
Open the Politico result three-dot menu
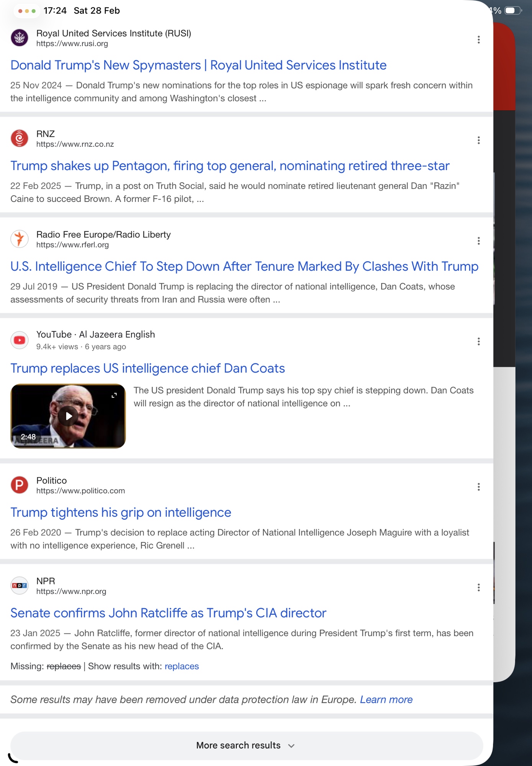point(478,487)
